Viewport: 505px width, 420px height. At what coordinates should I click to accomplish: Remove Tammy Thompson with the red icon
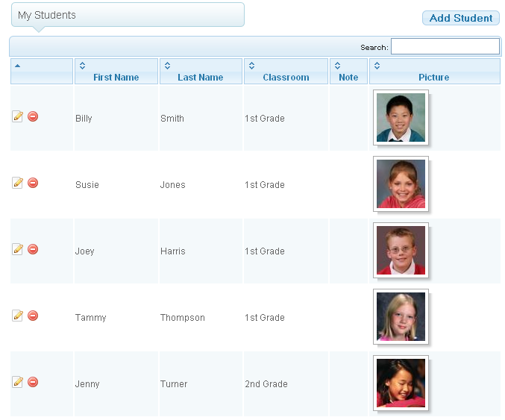point(33,316)
